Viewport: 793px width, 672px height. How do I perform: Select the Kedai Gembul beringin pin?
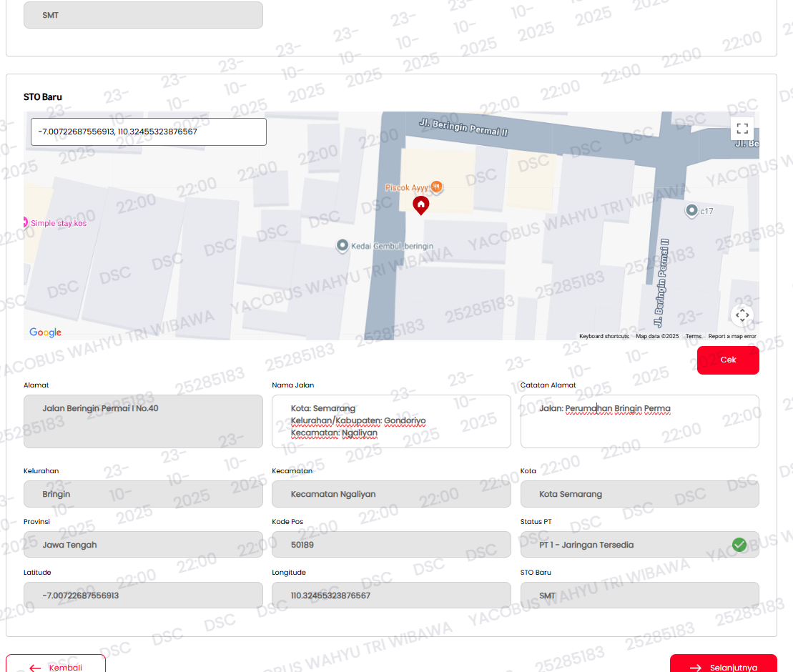tap(343, 246)
